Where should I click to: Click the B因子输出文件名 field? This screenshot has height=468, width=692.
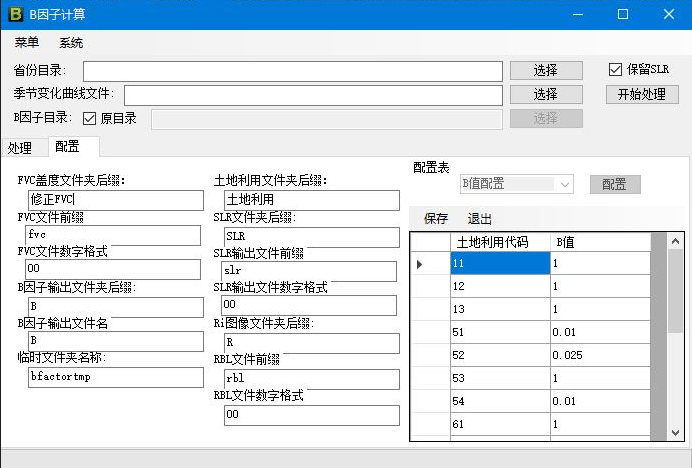pos(116,341)
